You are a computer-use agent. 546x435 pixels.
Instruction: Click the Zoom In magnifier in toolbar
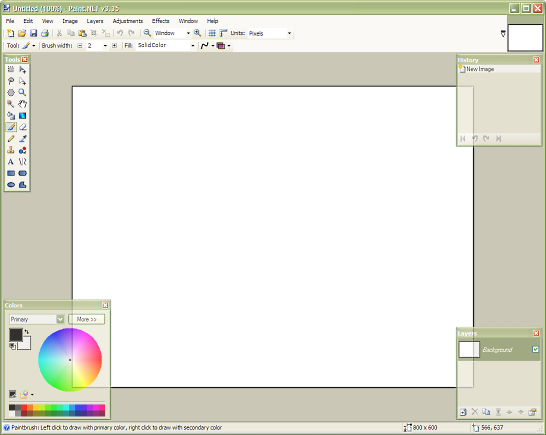click(x=197, y=33)
